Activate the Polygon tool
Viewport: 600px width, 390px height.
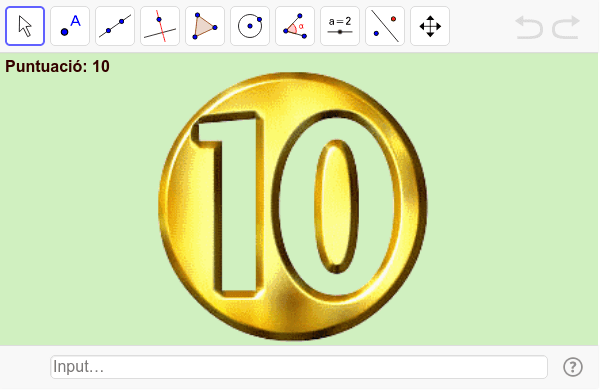205,26
